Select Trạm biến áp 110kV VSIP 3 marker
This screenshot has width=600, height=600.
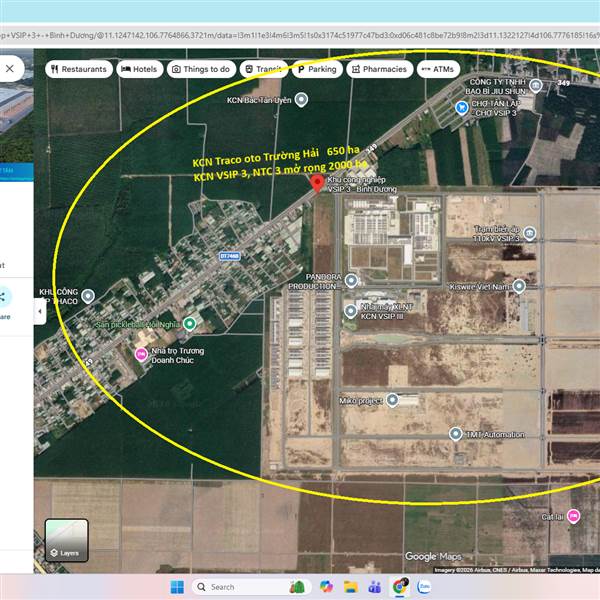(x=530, y=233)
